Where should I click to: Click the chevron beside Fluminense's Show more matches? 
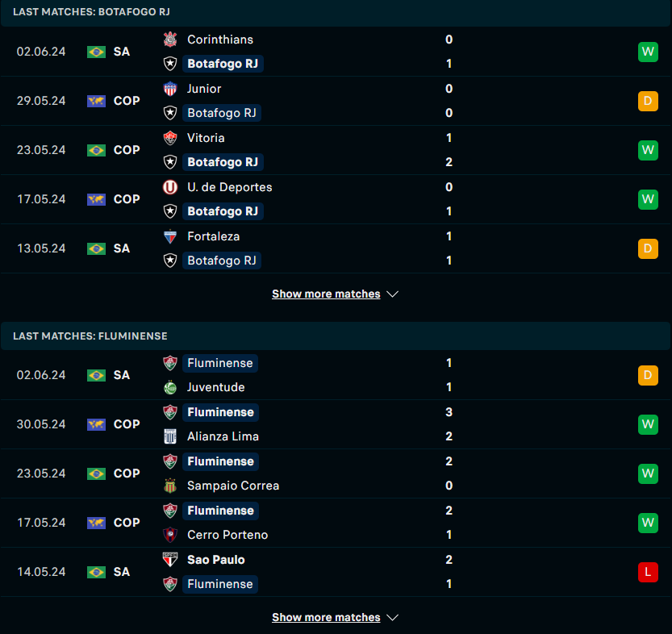pos(392,618)
